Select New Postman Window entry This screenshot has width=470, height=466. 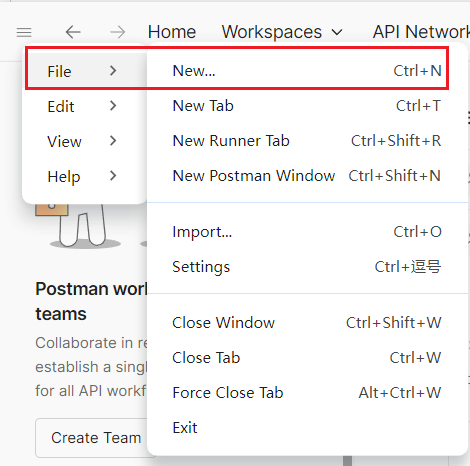pyautogui.click(x=307, y=176)
